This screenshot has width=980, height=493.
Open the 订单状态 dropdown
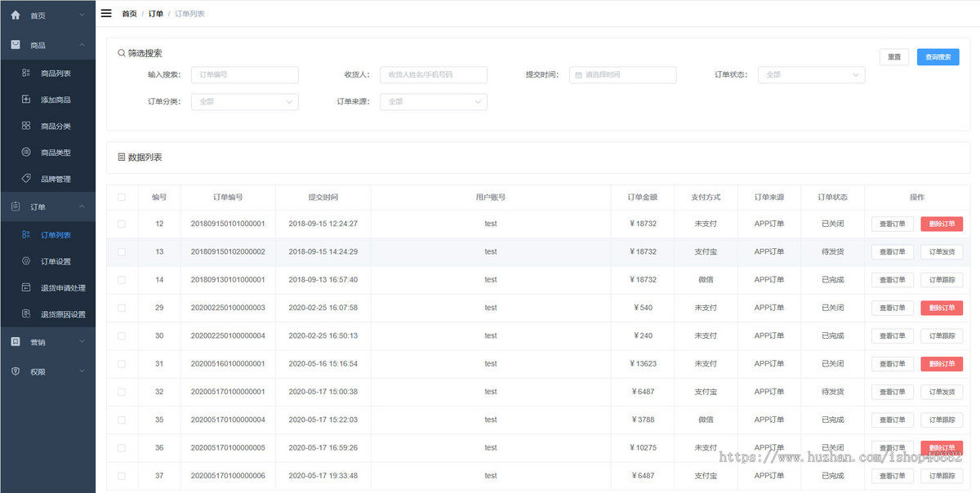[x=811, y=74]
